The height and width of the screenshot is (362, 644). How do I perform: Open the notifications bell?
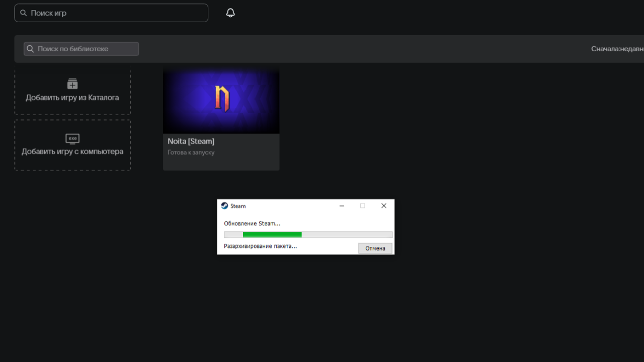point(230,13)
